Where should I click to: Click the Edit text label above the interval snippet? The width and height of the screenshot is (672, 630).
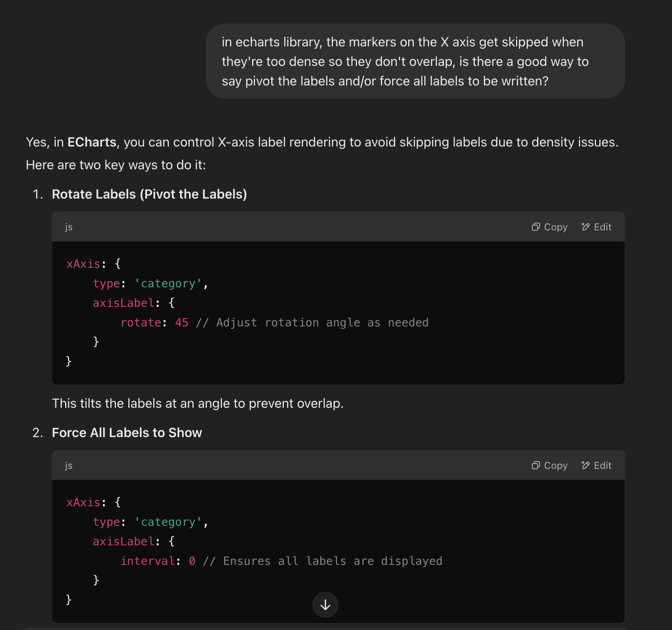[x=602, y=466]
